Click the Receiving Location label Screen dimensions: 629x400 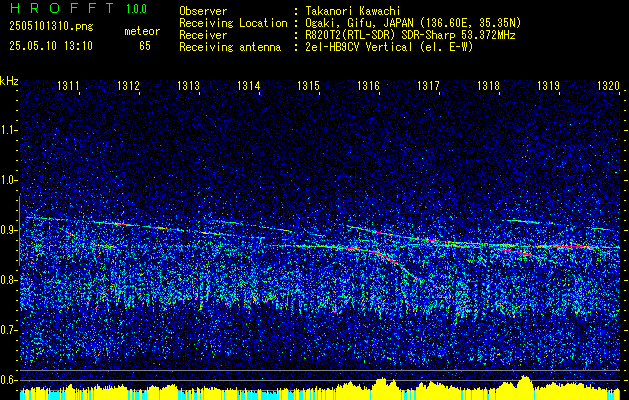pos(233,23)
